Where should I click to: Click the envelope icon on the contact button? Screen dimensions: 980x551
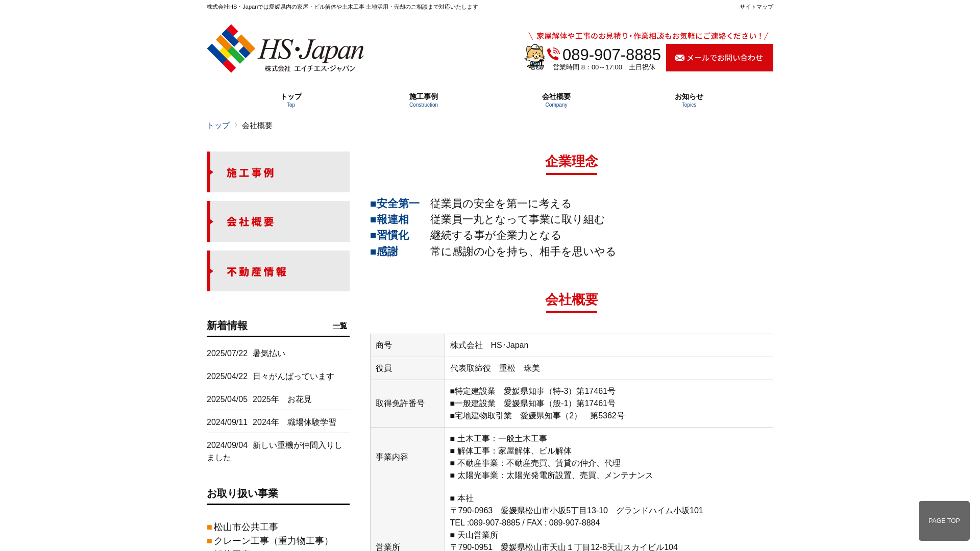point(679,58)
